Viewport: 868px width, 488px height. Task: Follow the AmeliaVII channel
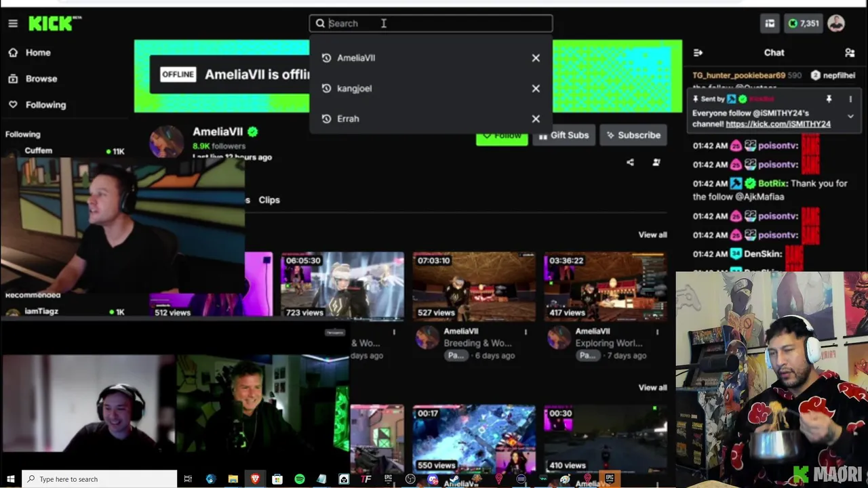[502, 136]
